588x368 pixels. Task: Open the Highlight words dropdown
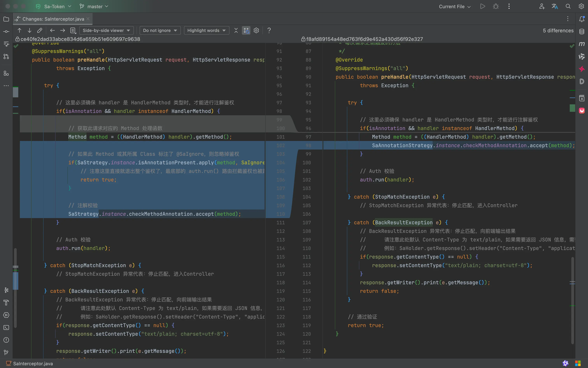pos(206,30)
